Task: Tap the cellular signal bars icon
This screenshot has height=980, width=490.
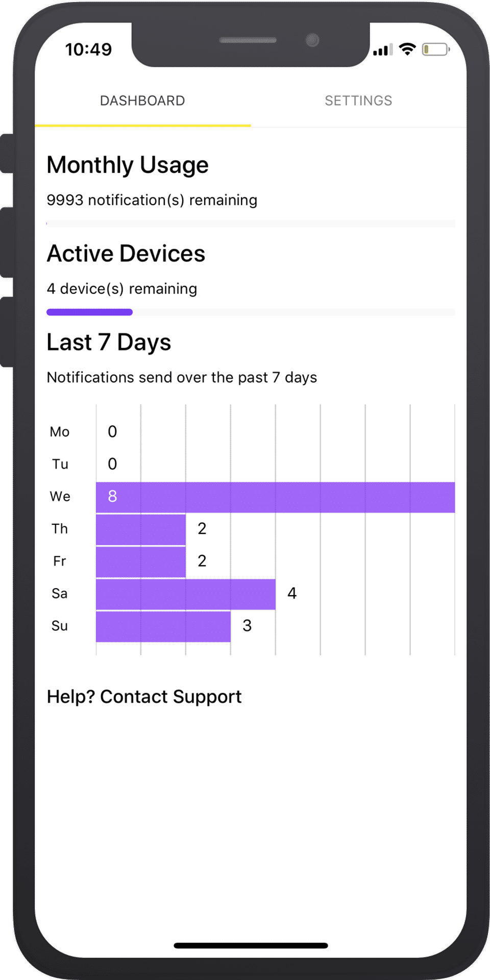Action: click(x=383, y=50)
